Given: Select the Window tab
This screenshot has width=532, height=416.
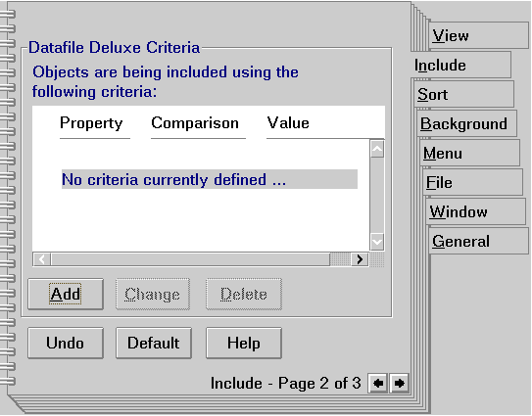Looking at the screenshot, I should pos(476,211).
